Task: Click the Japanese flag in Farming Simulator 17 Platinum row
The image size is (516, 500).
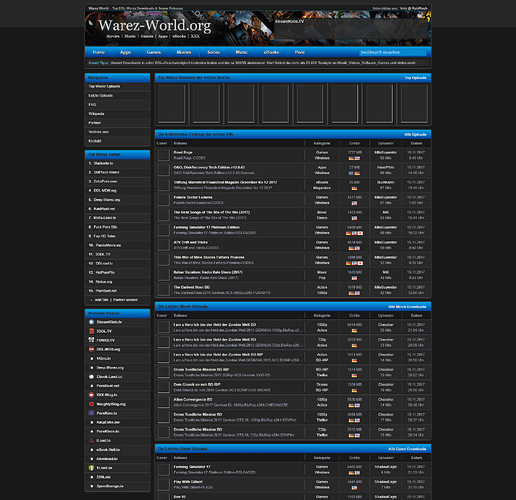Action: click(360, 233)
